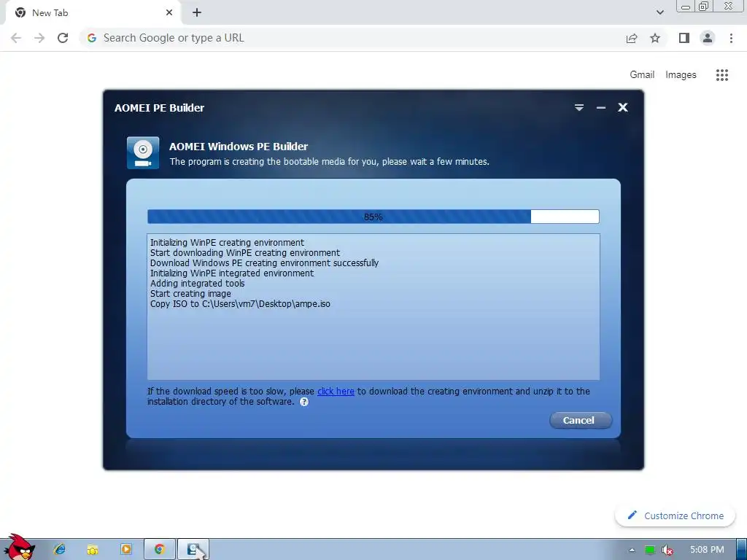Click the bootable media disc icon
The height and width of the screenshot is (560, 747).
pos(143,153)
